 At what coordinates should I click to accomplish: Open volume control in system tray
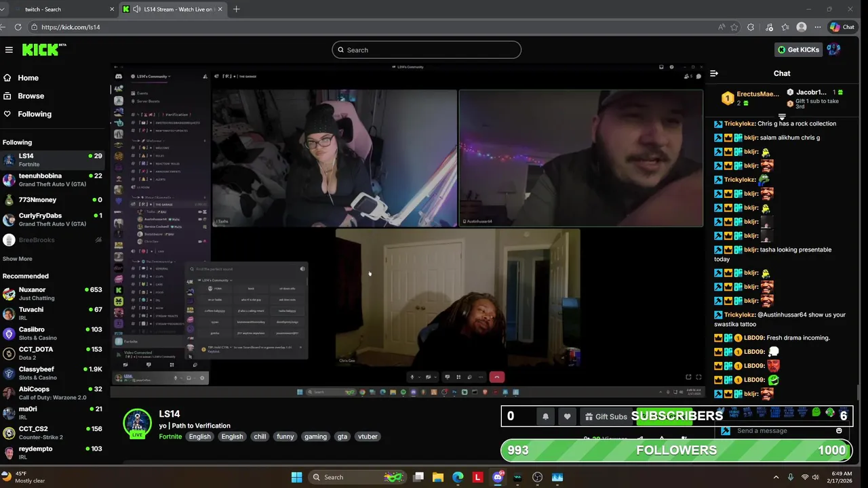tap(815, 477)
